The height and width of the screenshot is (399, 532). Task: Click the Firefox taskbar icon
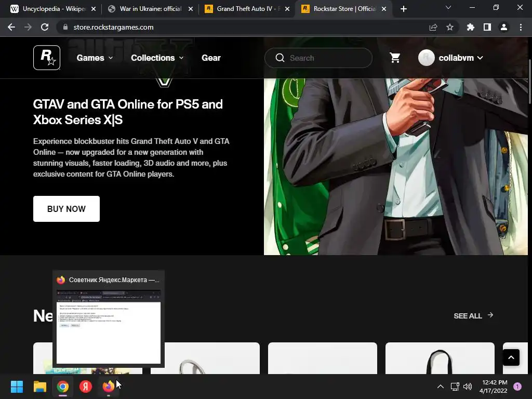(109, 387)
